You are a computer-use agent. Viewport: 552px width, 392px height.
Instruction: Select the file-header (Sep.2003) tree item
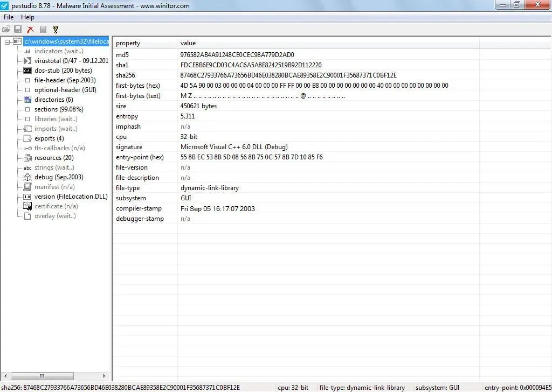(x=65, y=80)
